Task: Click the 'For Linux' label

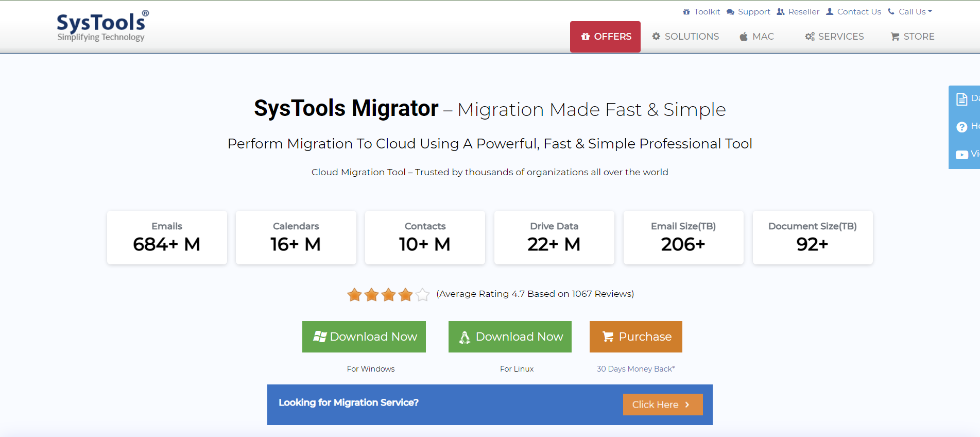Action: [x=517, y=369]
